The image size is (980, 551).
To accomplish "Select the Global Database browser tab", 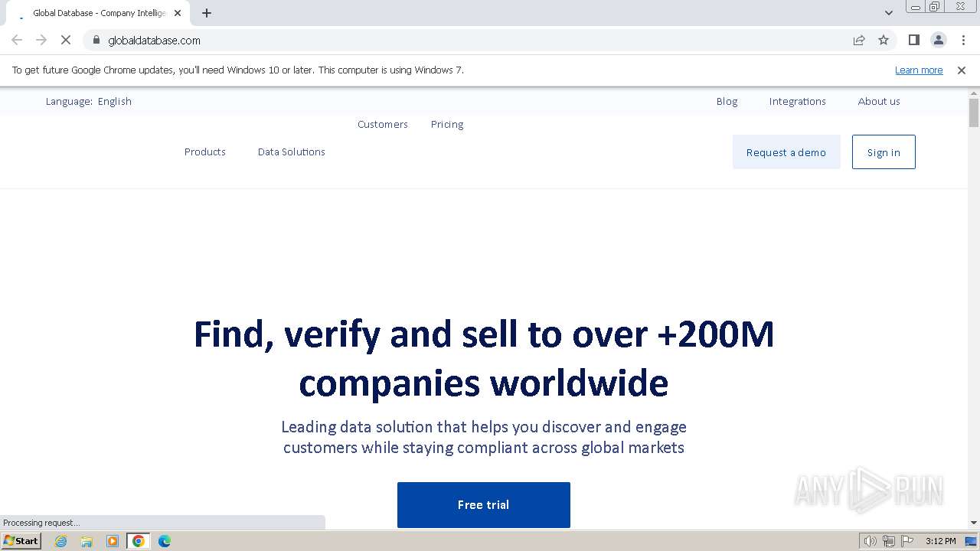I will click(x=100, y=13).
